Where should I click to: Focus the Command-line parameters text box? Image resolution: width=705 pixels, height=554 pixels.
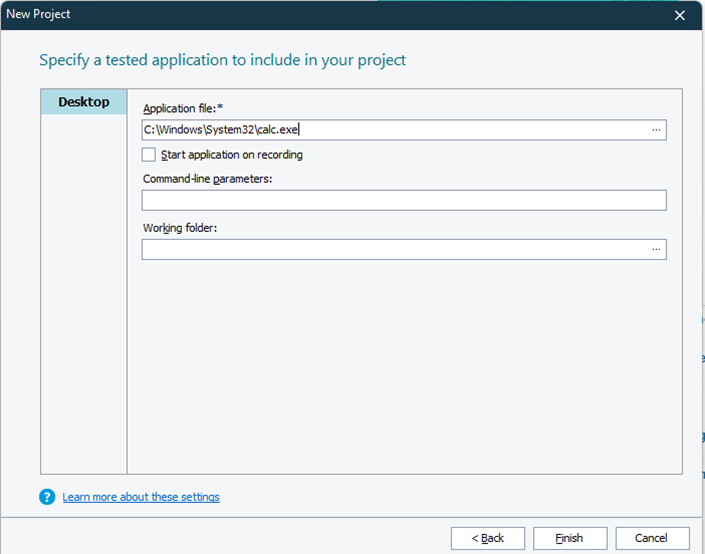click(x=403, y=201)
